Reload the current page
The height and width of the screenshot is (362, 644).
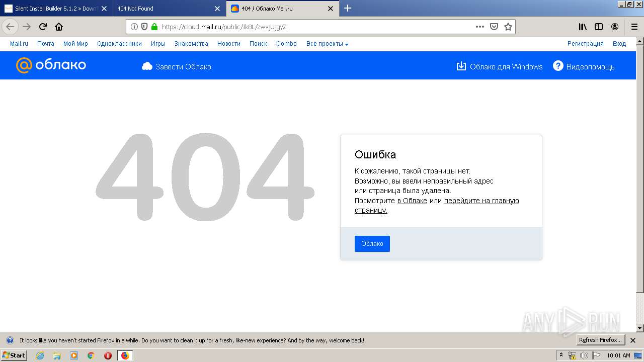pyautogui.click(x=43, y=27)
